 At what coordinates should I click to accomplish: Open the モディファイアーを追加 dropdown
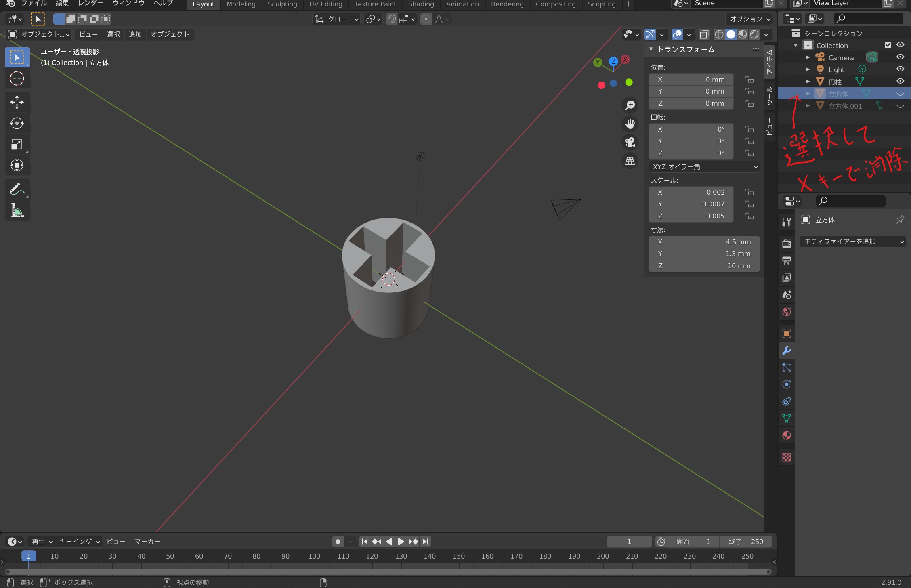852,241
